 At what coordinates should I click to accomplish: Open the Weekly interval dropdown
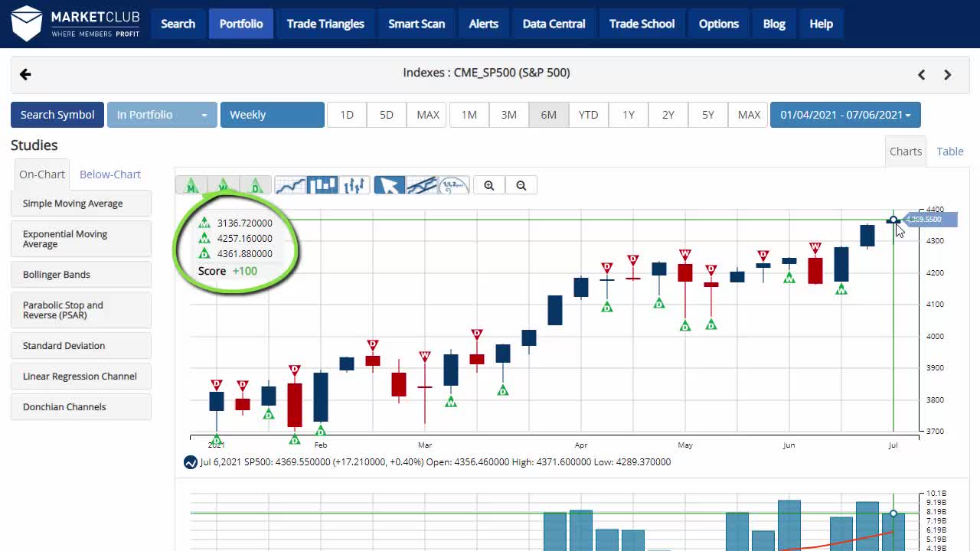coord(273,115)
